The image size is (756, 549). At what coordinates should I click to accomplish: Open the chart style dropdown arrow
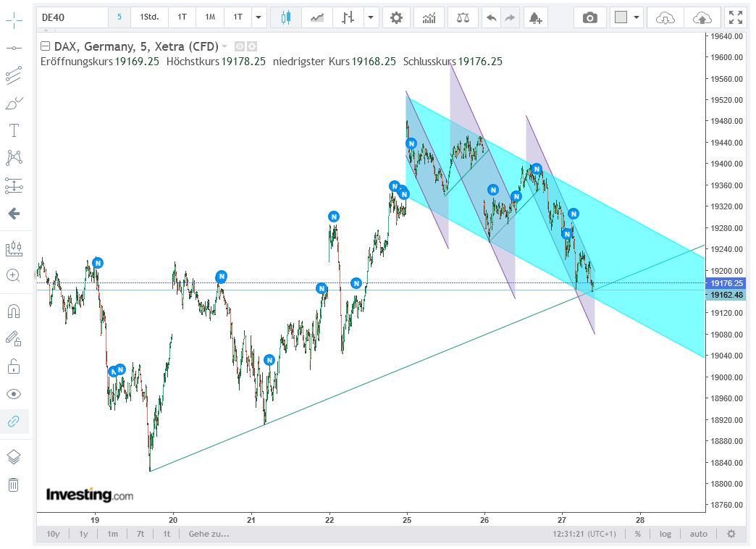371,16
